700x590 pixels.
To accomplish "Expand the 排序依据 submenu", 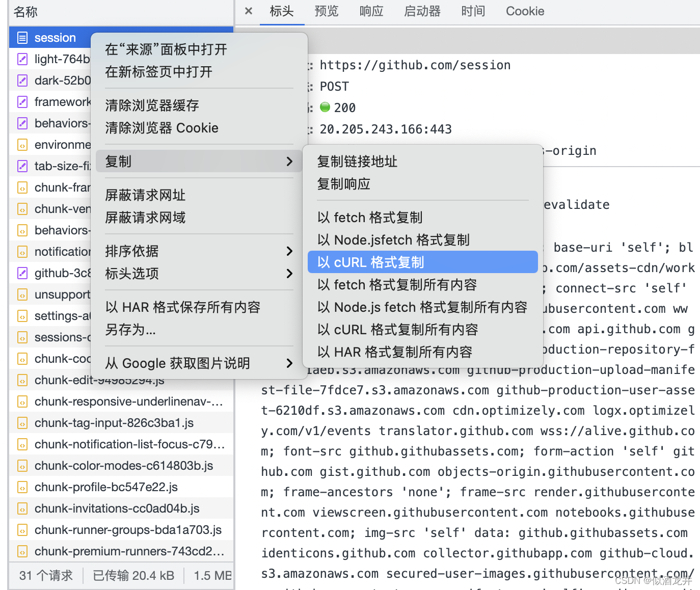I will 199,251.
